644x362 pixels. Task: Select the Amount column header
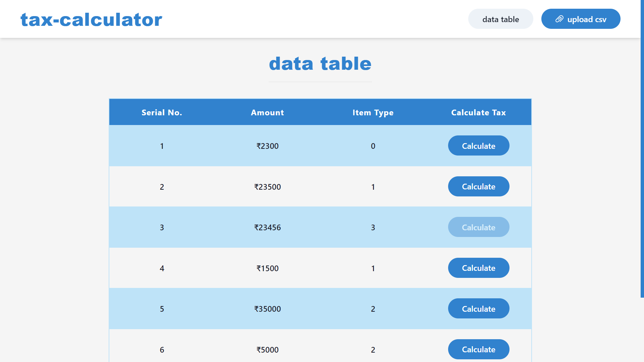[267, 113]
